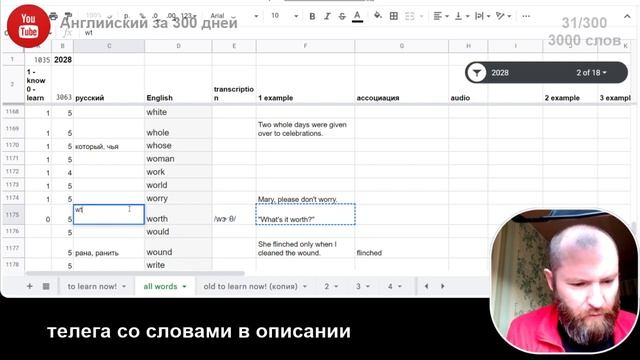640x360 pixels.
Task: Open the Borders tool
Action: click(394, 16)
